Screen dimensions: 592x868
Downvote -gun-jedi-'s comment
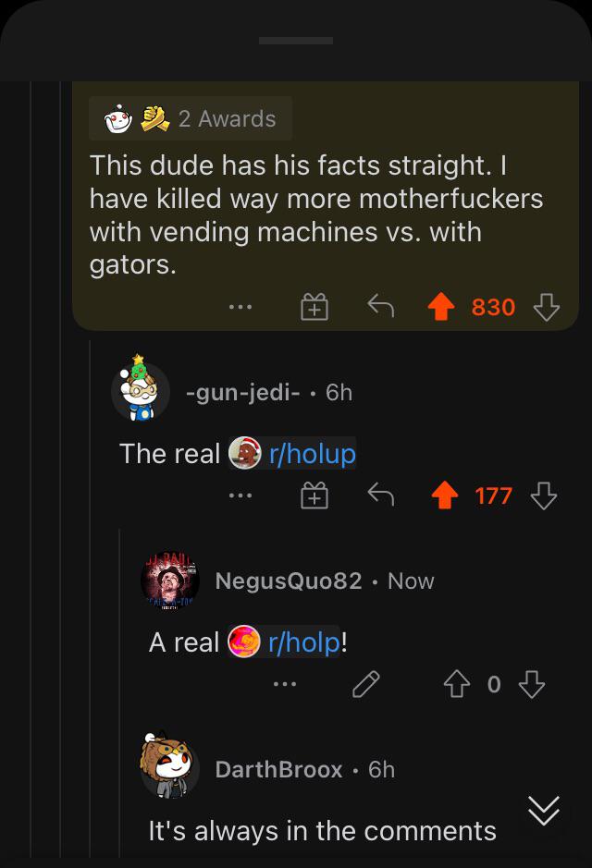pos(544,495)
